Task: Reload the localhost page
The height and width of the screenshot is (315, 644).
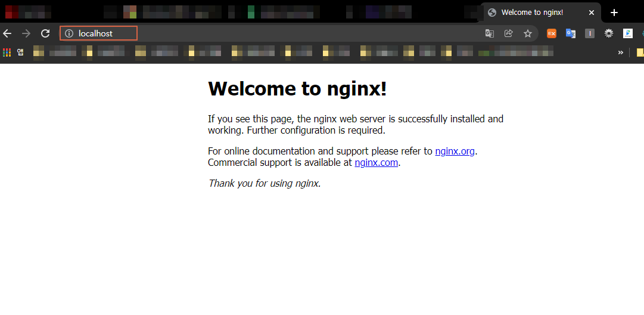Action: [45, 33]
